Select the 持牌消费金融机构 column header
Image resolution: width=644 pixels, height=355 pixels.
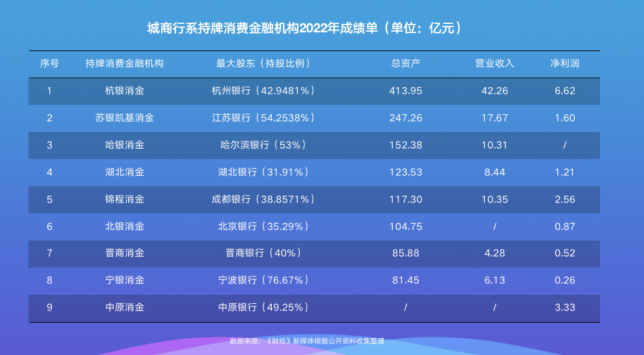point(124,63)
